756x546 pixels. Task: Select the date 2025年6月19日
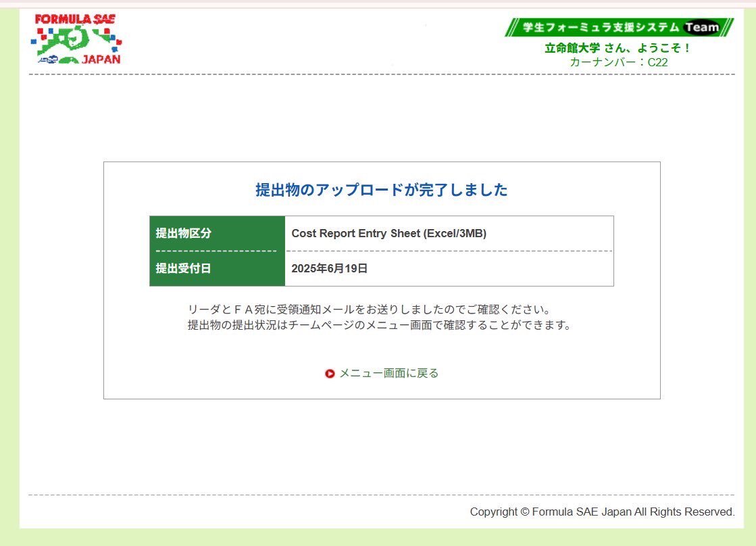click(329, 269)
